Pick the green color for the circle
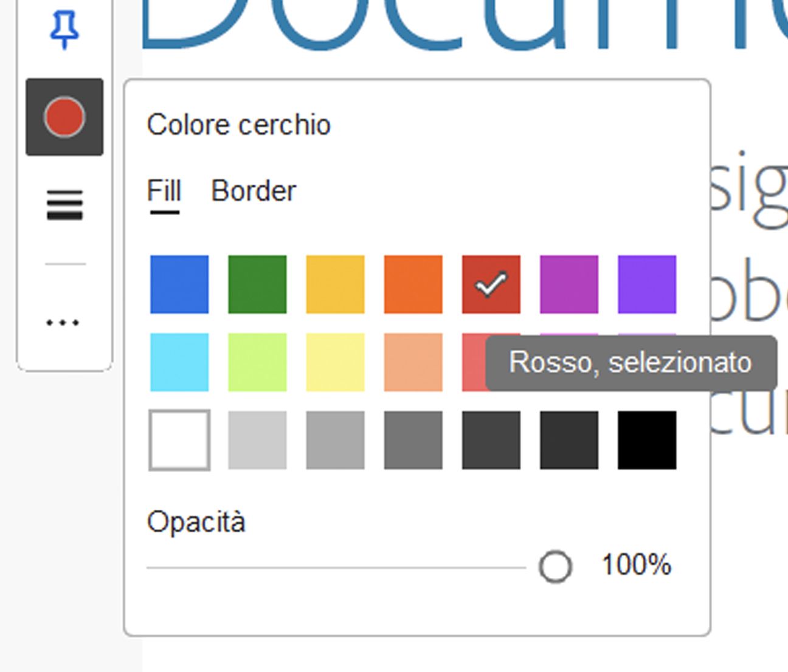Viewport: 788px width, 672px height. (257, 284)
